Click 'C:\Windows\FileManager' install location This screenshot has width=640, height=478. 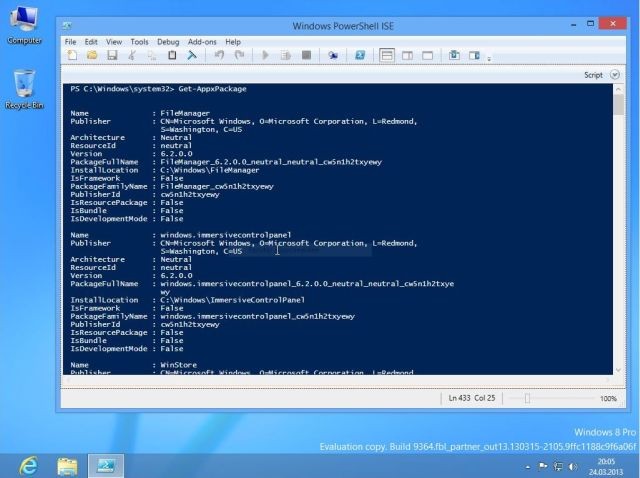point(210,170)
